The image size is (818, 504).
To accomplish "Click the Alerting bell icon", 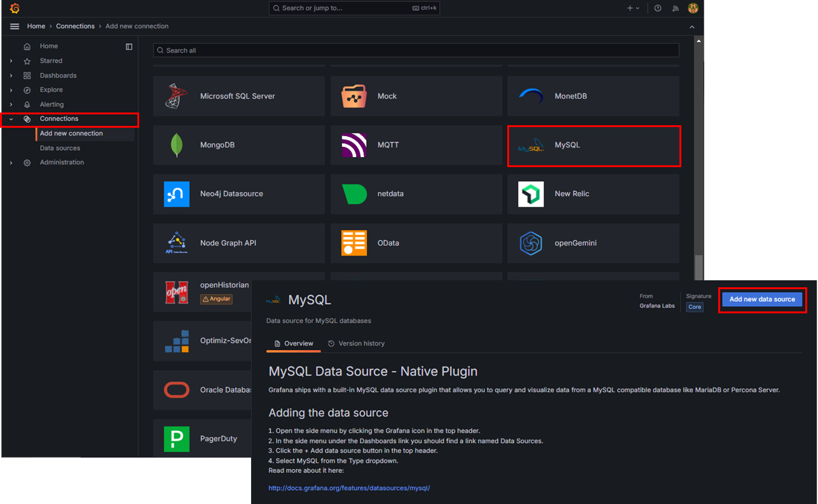I will pyautogui.click(x=27, y=105).
